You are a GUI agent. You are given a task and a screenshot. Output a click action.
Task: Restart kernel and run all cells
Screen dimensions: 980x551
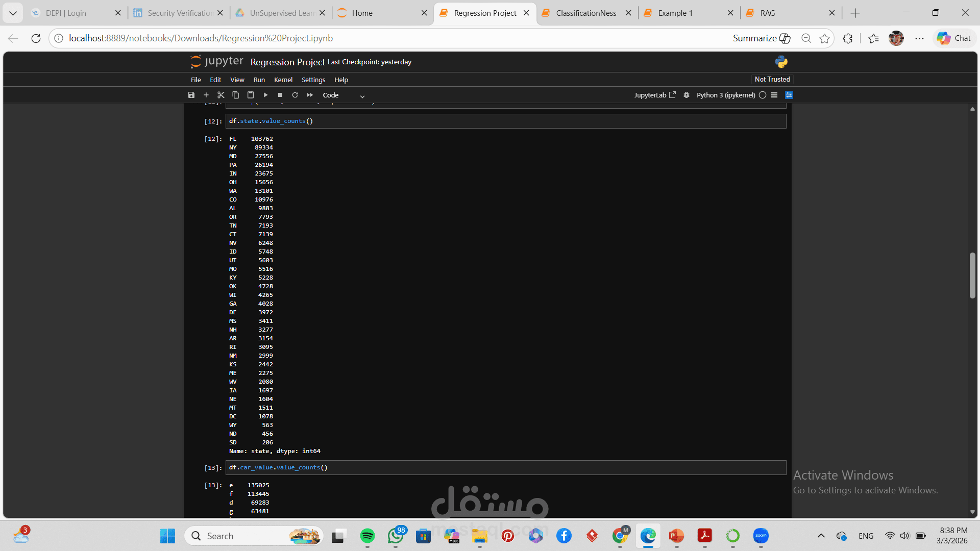(x=310, y=95)
